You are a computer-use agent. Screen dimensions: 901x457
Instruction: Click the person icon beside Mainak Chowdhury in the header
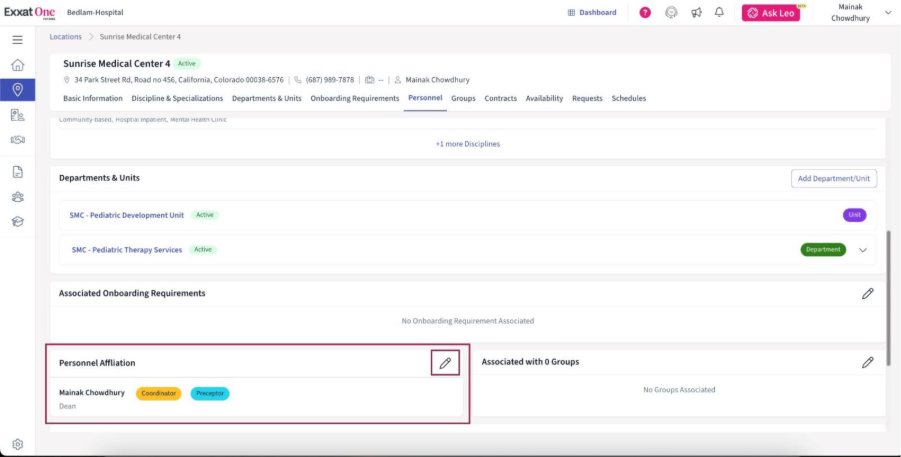398,80
